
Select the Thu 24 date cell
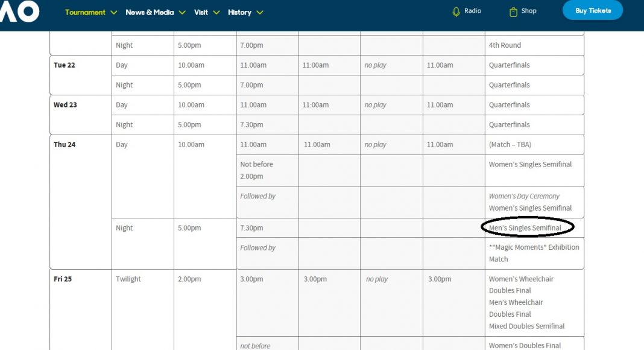click(65, 145)
